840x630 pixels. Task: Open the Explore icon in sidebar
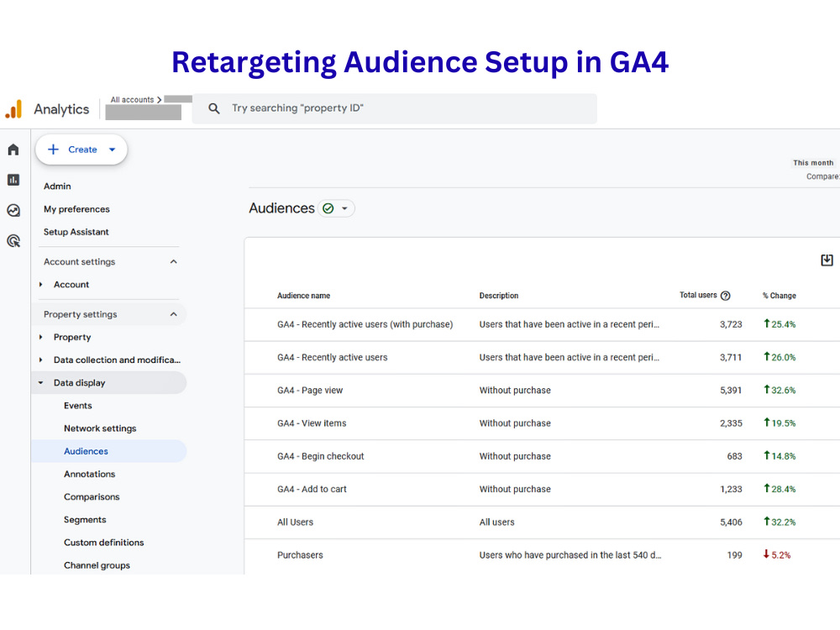click(13, 210)
